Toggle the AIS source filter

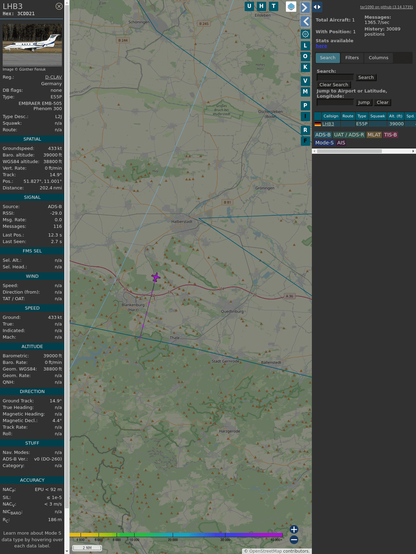tap(341, 143)
